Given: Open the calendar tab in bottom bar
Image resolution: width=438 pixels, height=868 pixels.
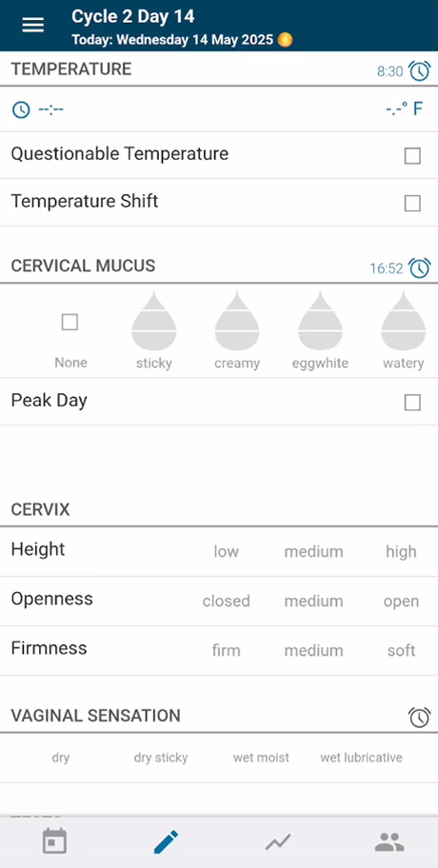Looking at the screenshot, I should tap(55, 841).
